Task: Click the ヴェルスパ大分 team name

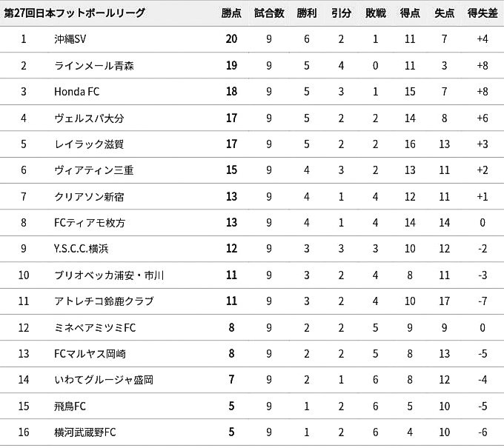Action: pos(89,118)
